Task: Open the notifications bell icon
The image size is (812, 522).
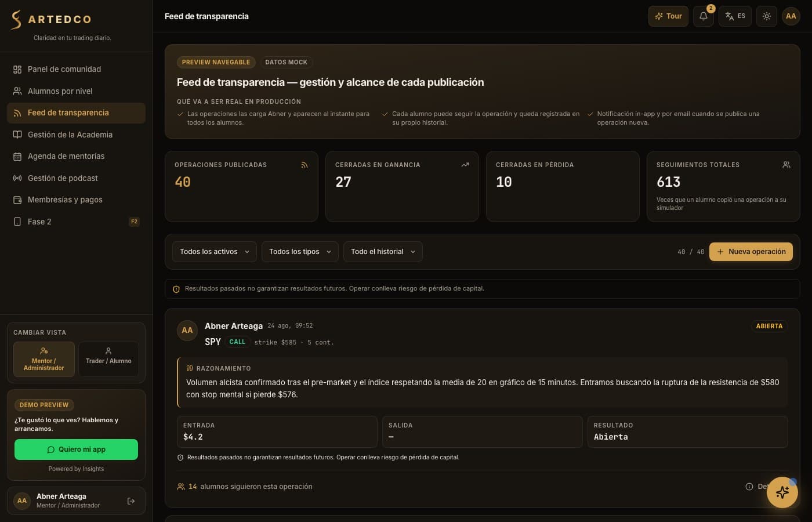Action: click(x=704, y=16)
